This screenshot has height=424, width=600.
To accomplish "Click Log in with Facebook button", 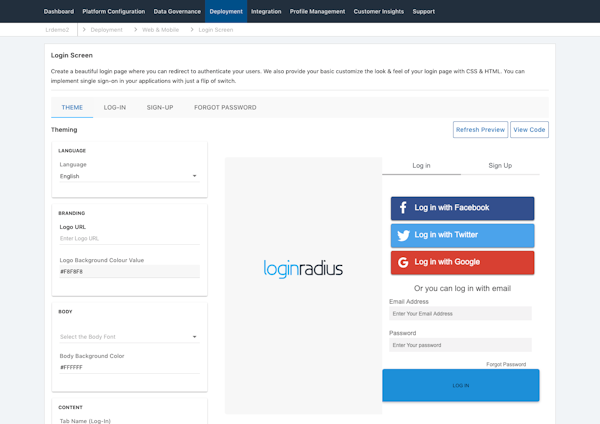I will pos(462,208).
